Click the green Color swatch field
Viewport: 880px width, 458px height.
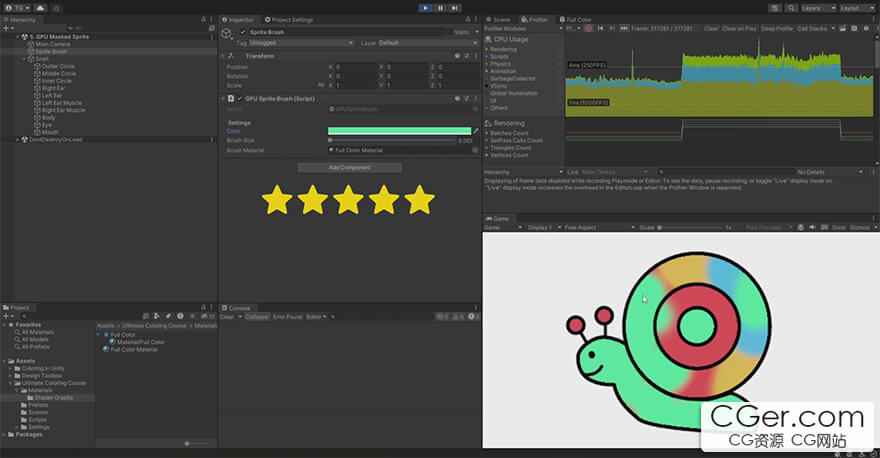(x=399, y=131)
